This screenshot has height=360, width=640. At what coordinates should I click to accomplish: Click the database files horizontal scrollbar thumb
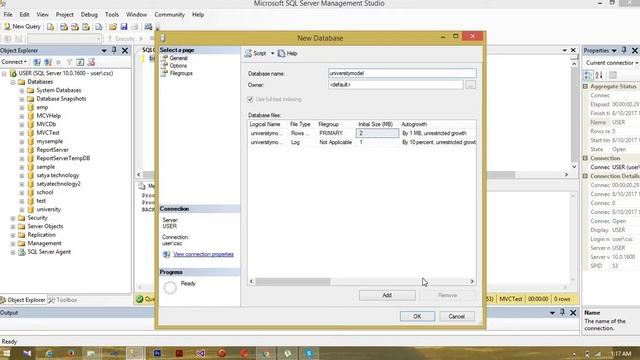293,282
